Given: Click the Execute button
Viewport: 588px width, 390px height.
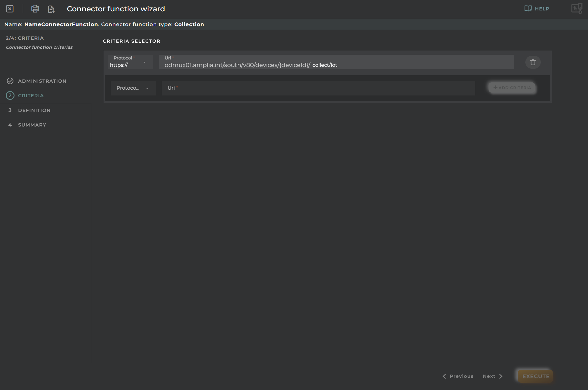Looking at the screenshot, I should click(536, 376).
